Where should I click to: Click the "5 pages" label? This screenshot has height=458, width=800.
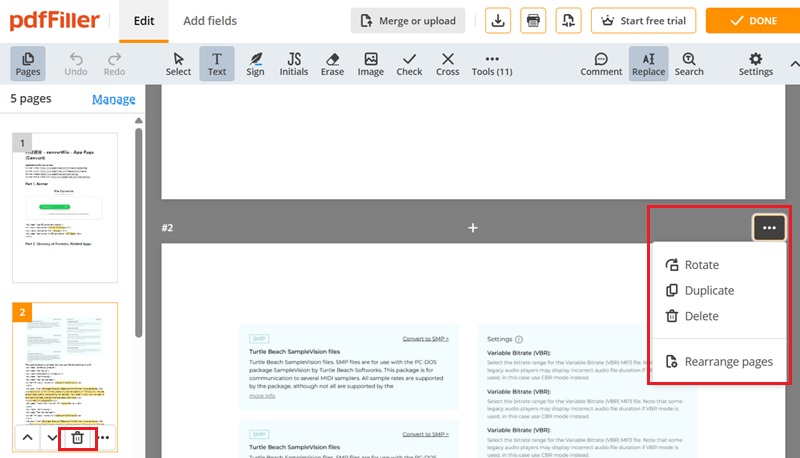[x=31, y=98]
